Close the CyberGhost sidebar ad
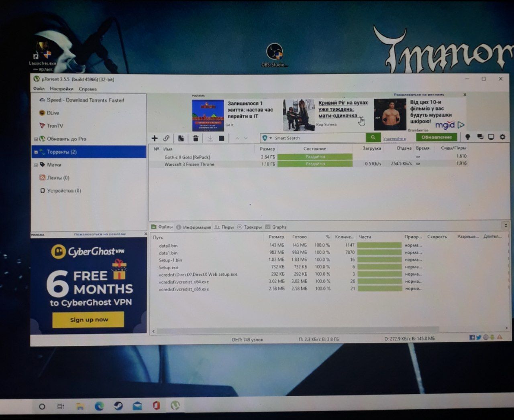 point(145,234)
